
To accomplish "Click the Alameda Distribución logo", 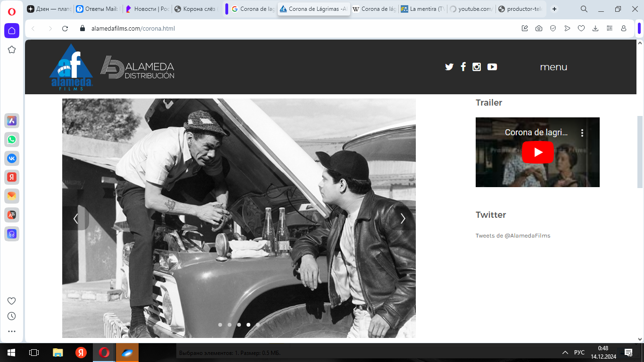I will (137, 67).
